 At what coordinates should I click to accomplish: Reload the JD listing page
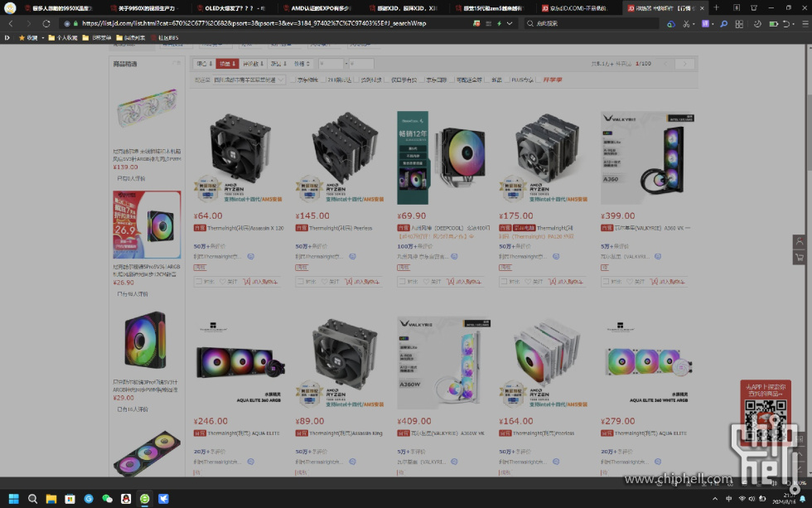[x=46, y=24]
